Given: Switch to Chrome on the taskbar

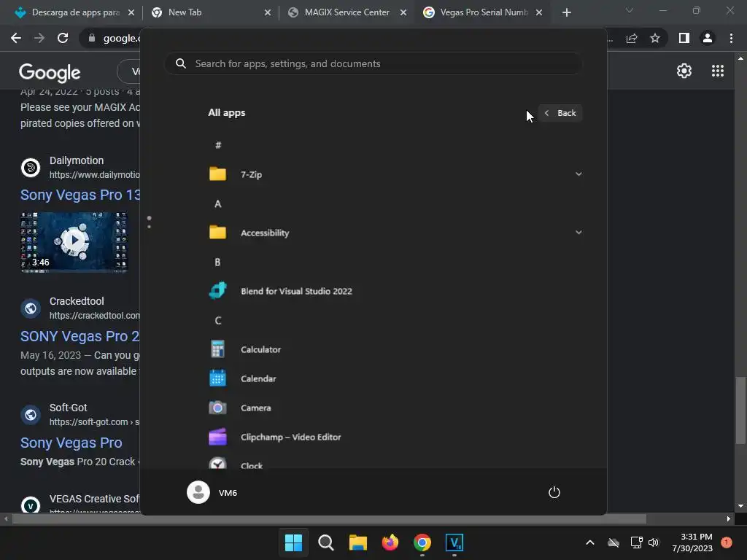Looking at the screenshot, I should pos(422,542).
